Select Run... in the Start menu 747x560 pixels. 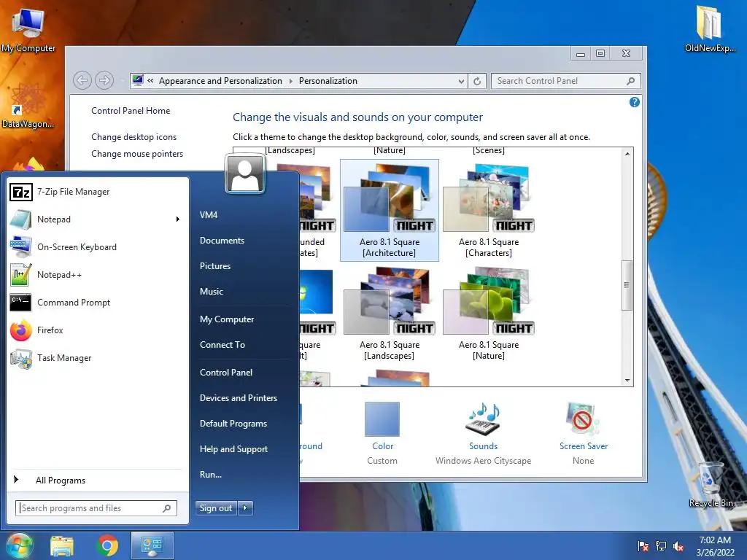click(211, 475)
